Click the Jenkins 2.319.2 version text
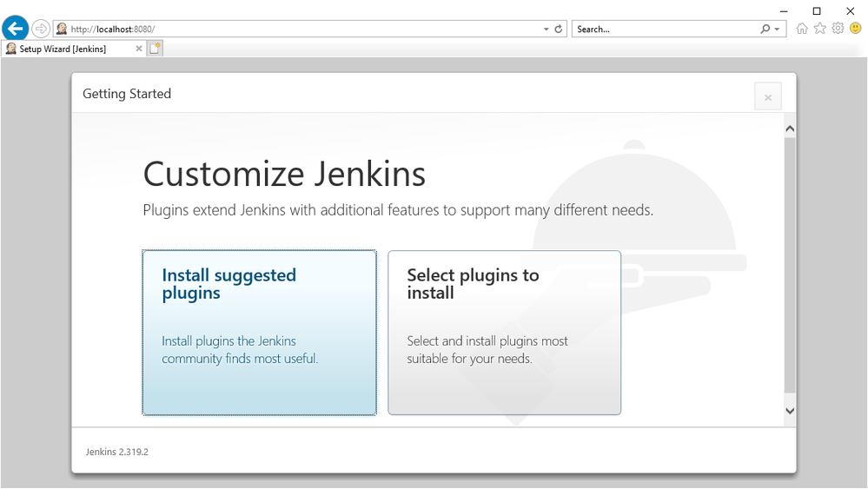868x489 pixels. point(116,452)
